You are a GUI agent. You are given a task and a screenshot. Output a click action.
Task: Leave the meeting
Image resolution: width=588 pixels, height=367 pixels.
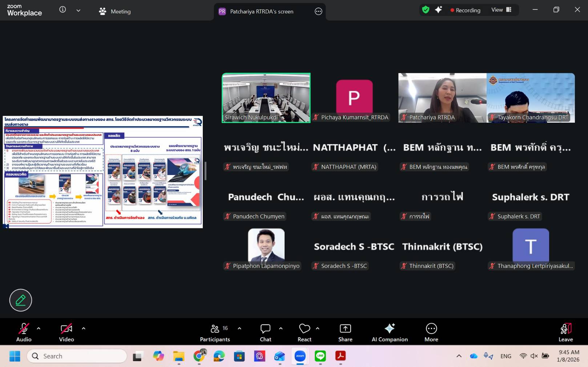565,333
